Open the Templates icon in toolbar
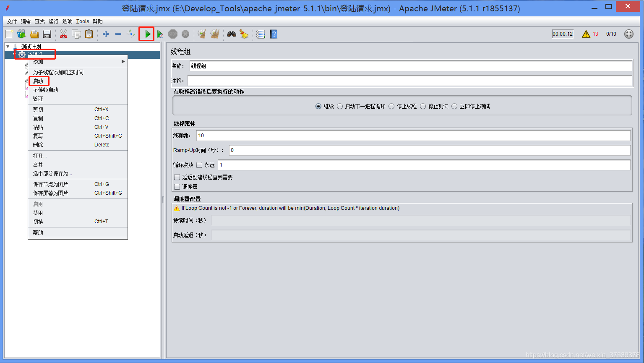Viewport: 644px width, 363px height. [21, 34]
